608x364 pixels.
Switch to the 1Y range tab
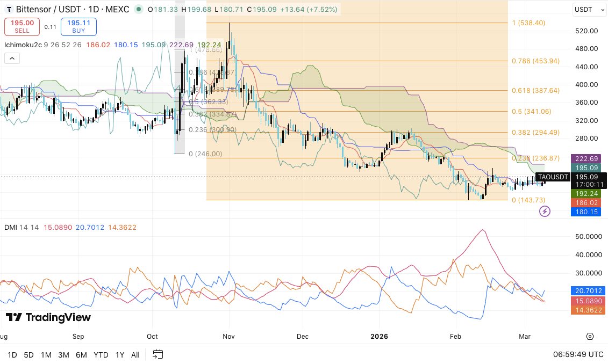119,355
